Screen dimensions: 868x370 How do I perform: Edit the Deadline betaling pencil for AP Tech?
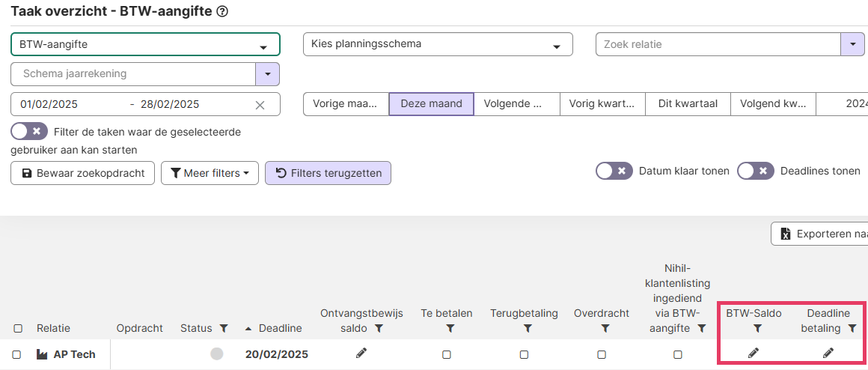[x=828, y=353]
